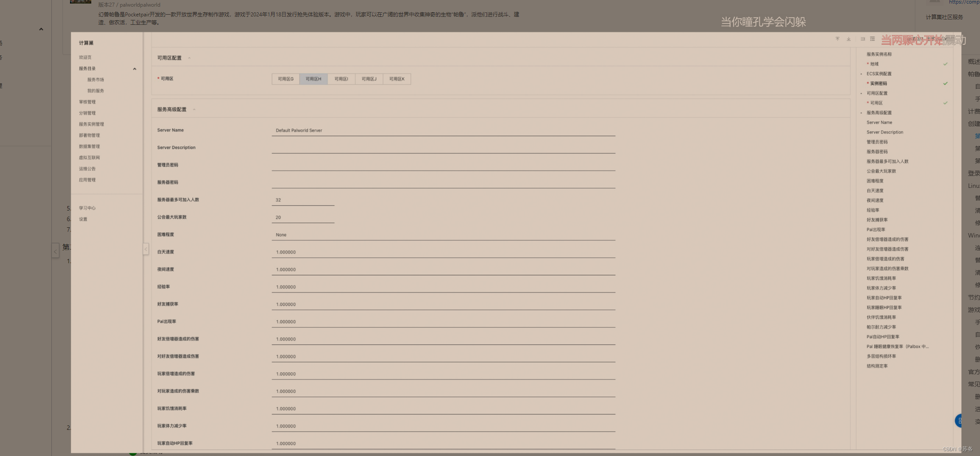Collapse the 可用区配置 outline node
The height and width of the screenshot is (456, 980).
[861, 94]
